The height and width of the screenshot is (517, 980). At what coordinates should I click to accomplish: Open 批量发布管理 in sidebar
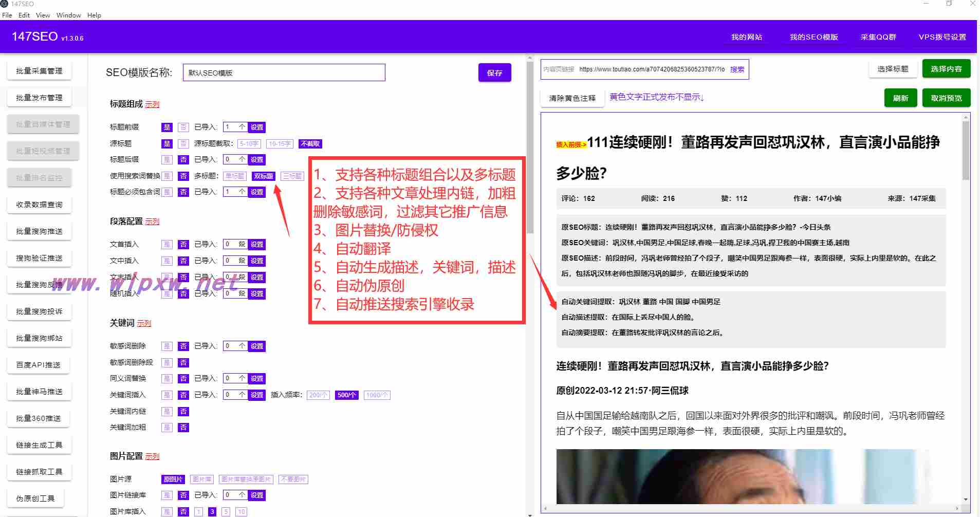click(40, 98)
